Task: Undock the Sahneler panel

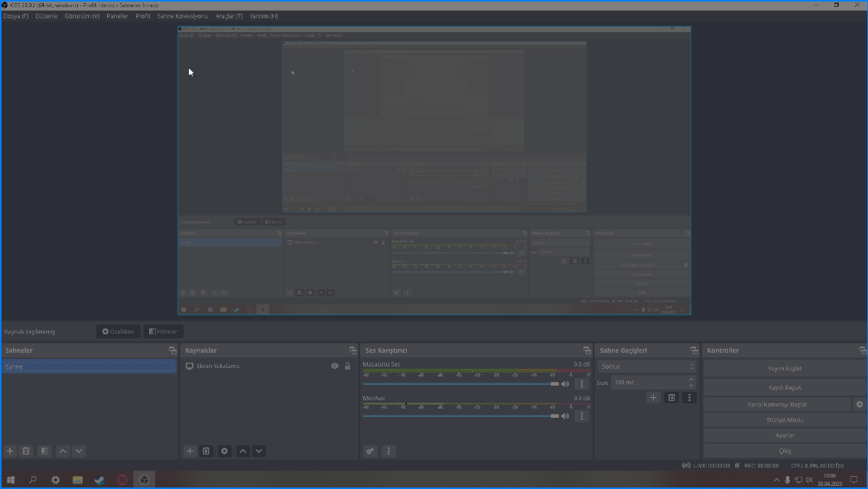Action: (x=173, y=350)
